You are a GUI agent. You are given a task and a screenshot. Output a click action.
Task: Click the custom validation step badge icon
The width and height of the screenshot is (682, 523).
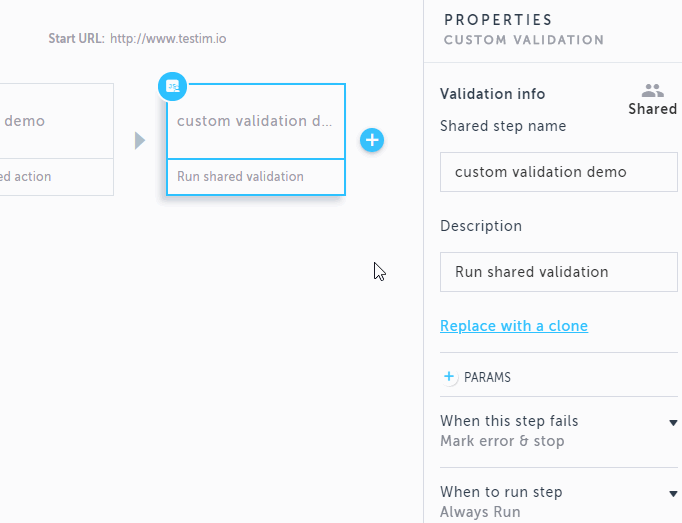pos(173,86)
